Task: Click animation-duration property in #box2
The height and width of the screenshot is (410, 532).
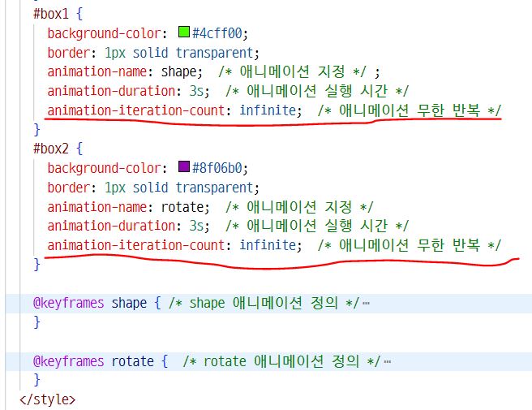Action: 111,226
